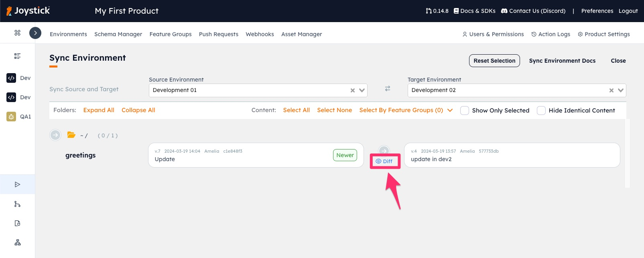Go to Webhooks tab
The image size is (644, 258).
260,34
